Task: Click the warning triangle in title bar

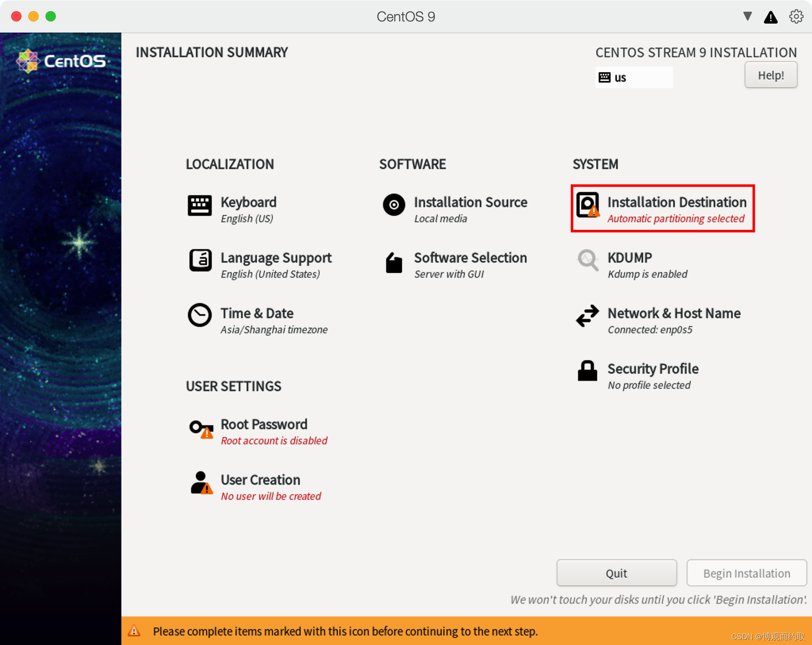Action: click(x=771, y=17)
